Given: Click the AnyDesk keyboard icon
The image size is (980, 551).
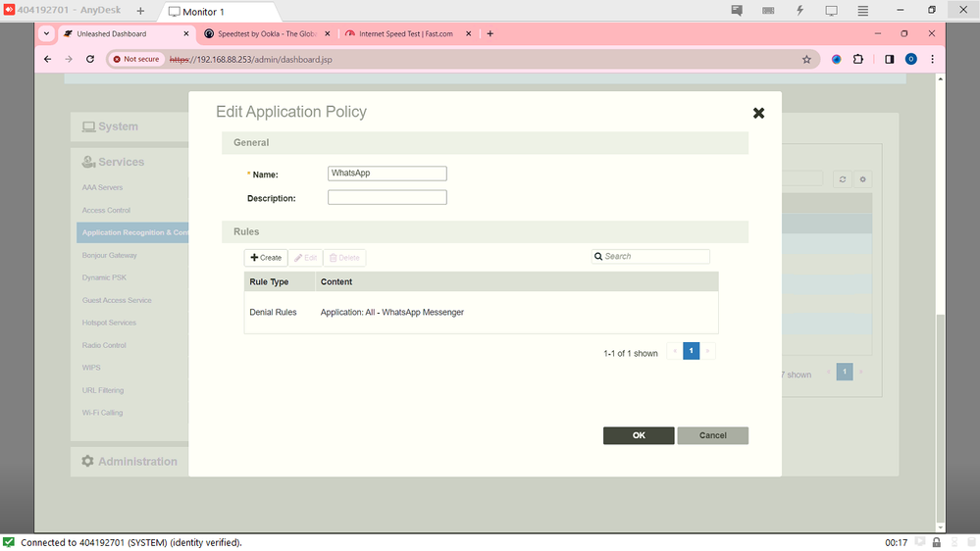Looking at the screenshot, I should coord(768,11).
